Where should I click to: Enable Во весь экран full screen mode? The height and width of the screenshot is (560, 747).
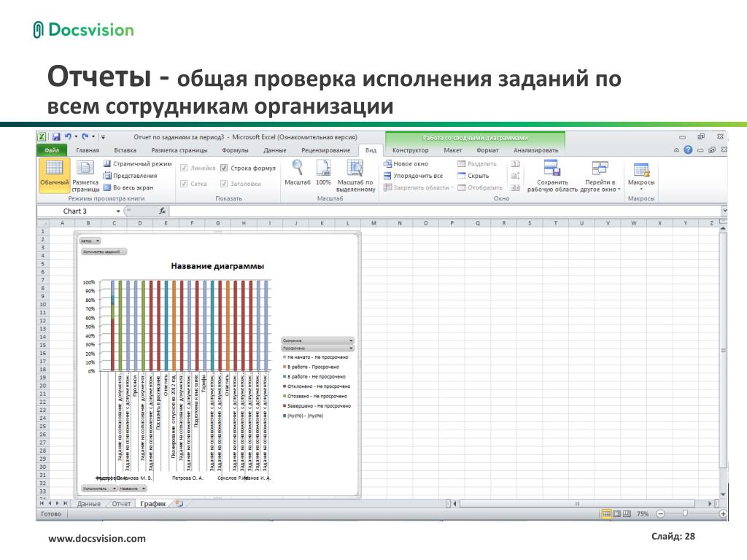coord(128,187)
